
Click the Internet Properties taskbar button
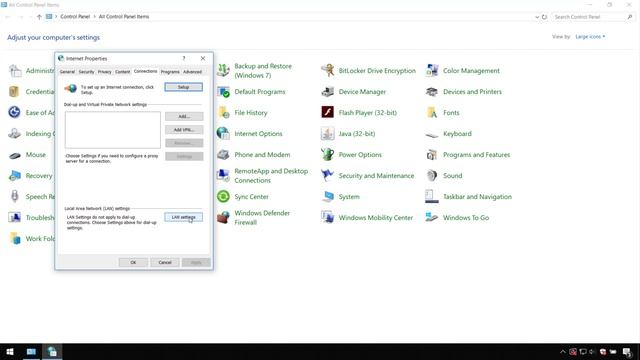(52, 351)
